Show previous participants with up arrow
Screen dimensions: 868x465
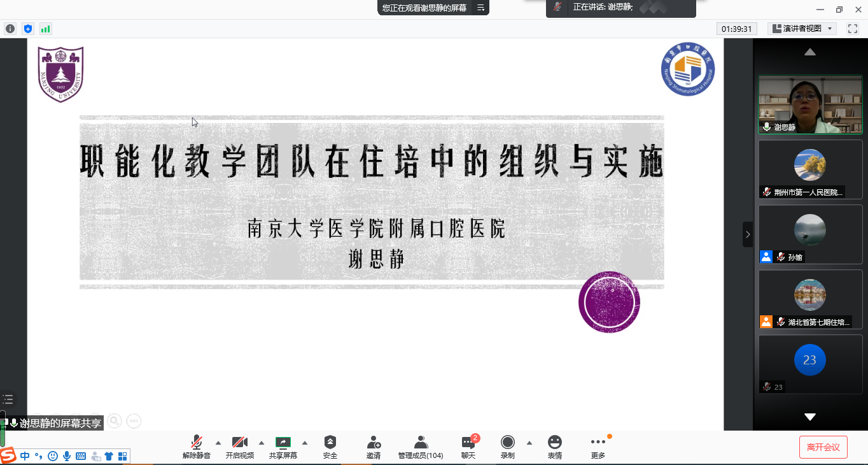810,52
